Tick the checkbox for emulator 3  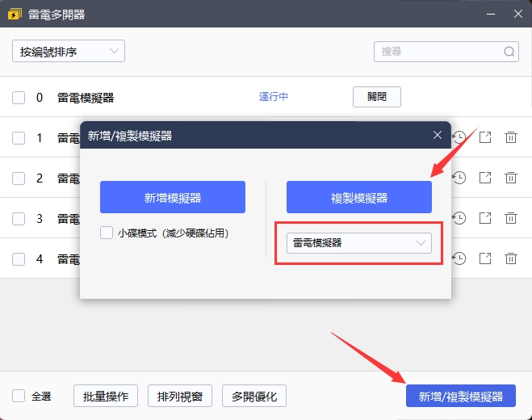point(19,219)
